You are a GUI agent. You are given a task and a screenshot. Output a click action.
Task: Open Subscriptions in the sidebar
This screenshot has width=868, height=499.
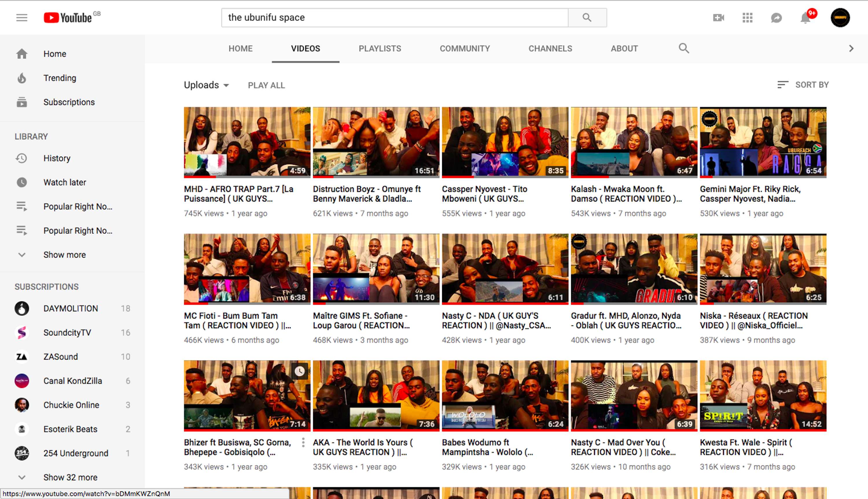[72, 102]
